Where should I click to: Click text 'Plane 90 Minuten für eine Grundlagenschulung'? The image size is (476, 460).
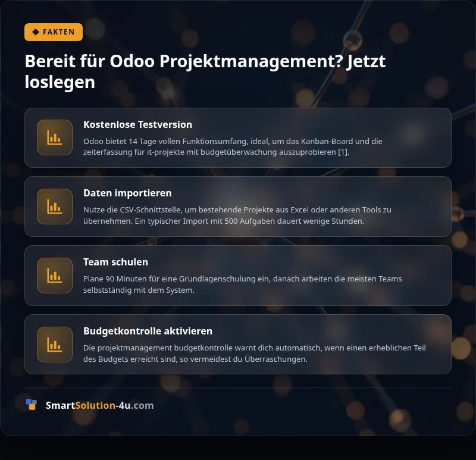click(170, 278)
